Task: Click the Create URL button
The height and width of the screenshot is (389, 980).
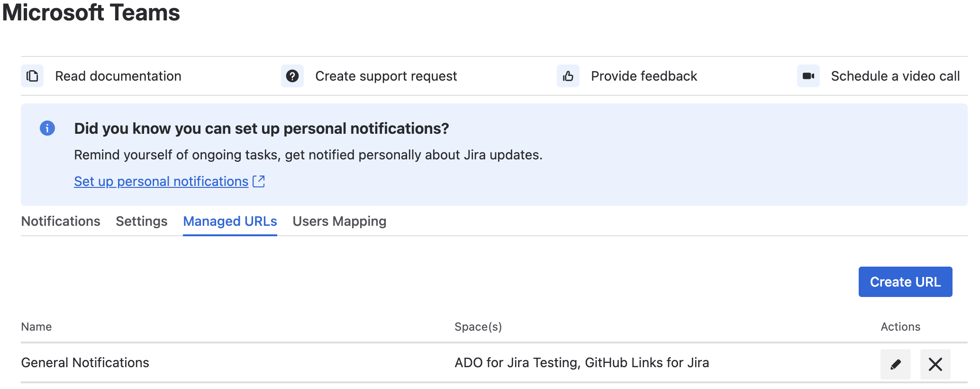Action: coord(906,282)
